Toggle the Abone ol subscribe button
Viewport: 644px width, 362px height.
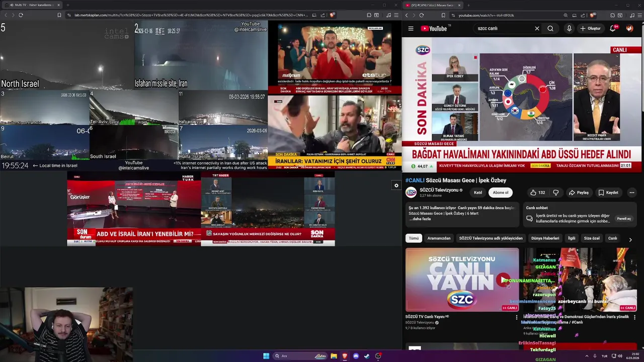click(500, 193)
